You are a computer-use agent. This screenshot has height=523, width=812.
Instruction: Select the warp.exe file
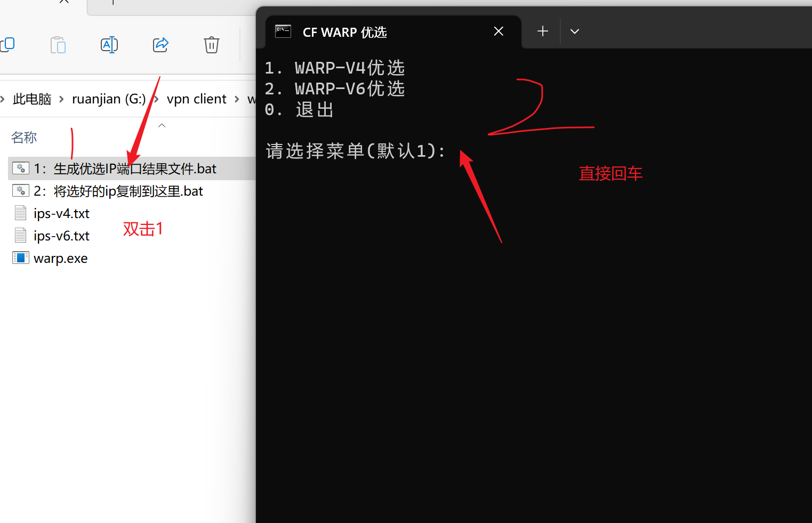pos(60,259)
